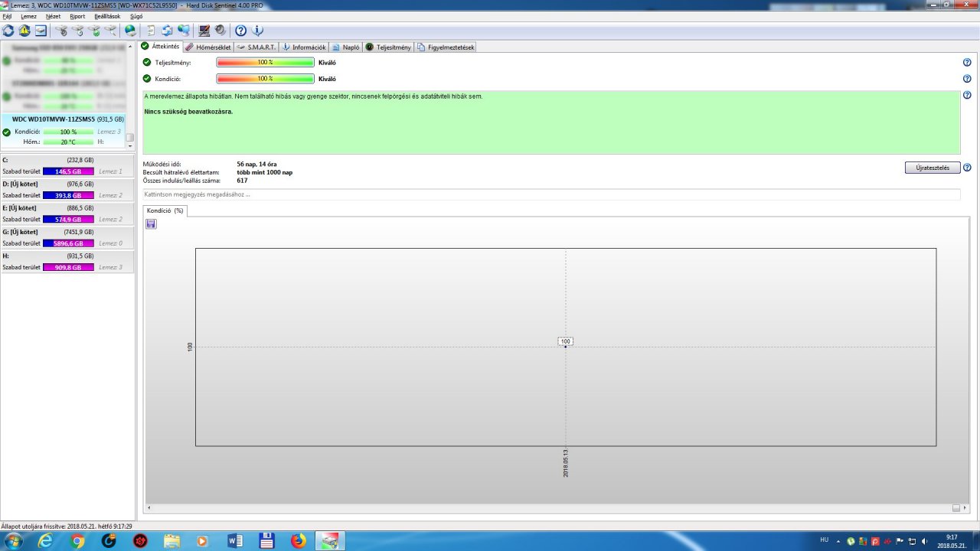Click the disk list scrollbar down arrow
The image size is (980, 551).
pos(129,145)
